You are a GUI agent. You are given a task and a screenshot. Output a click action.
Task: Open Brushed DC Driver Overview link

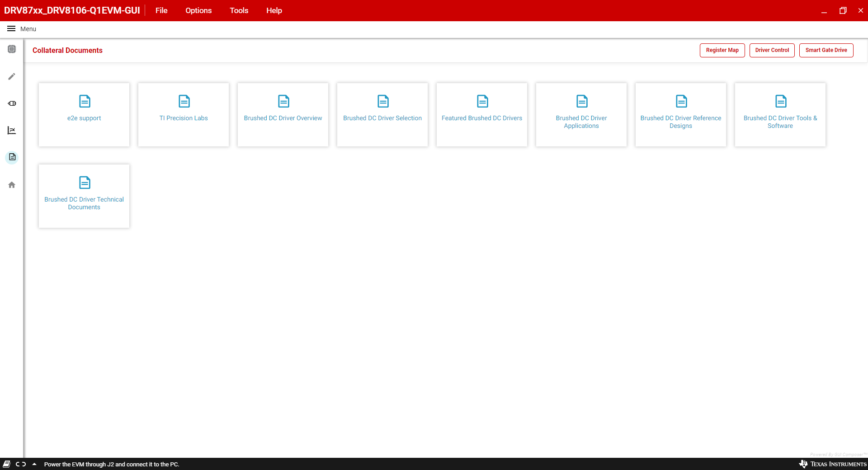(x=283, y=118)
